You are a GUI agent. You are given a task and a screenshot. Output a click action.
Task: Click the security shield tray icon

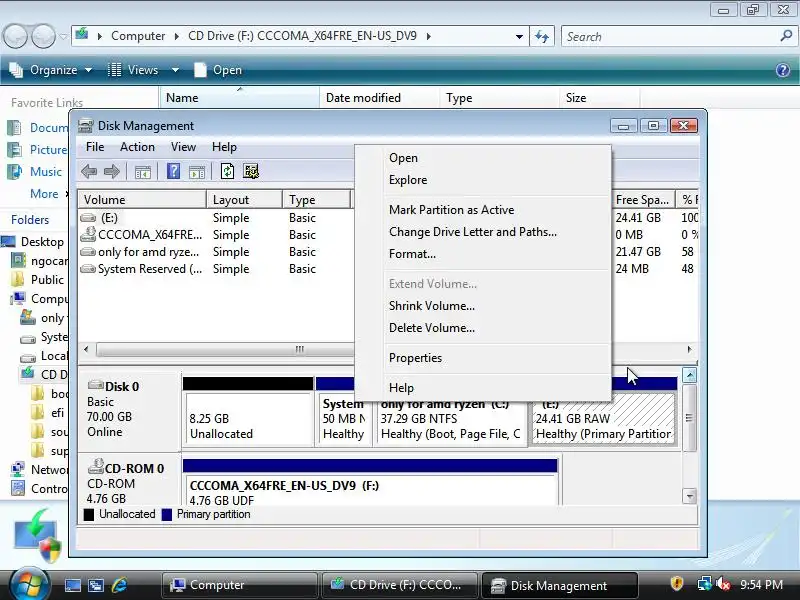(x=677, y=584)
